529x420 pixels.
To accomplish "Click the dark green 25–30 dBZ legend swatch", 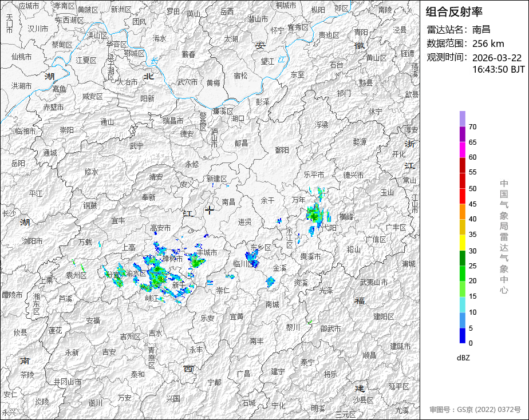I will (462, 258).
